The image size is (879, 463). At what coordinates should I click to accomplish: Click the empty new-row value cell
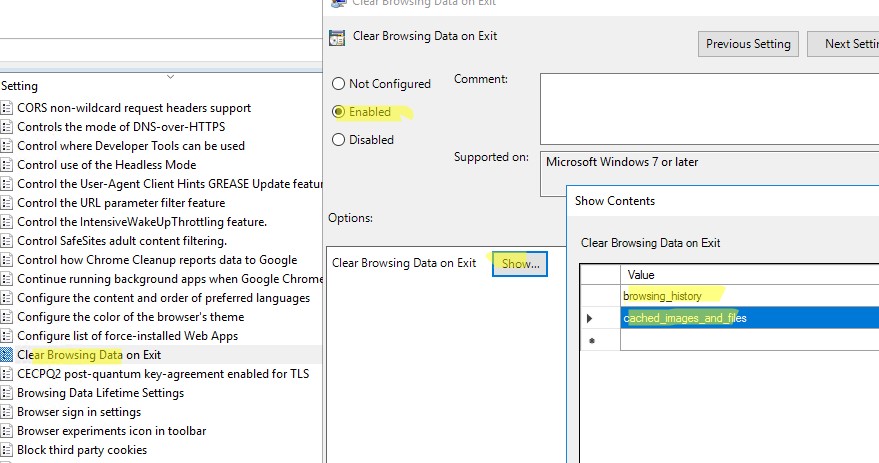click(750, 340)
